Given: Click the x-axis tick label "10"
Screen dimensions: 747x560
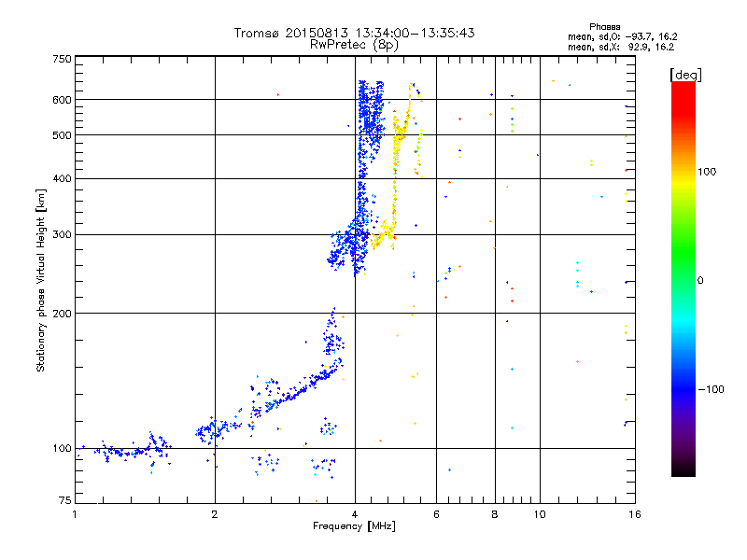Looking at the screenshot, I should click(x=540, y=514).
